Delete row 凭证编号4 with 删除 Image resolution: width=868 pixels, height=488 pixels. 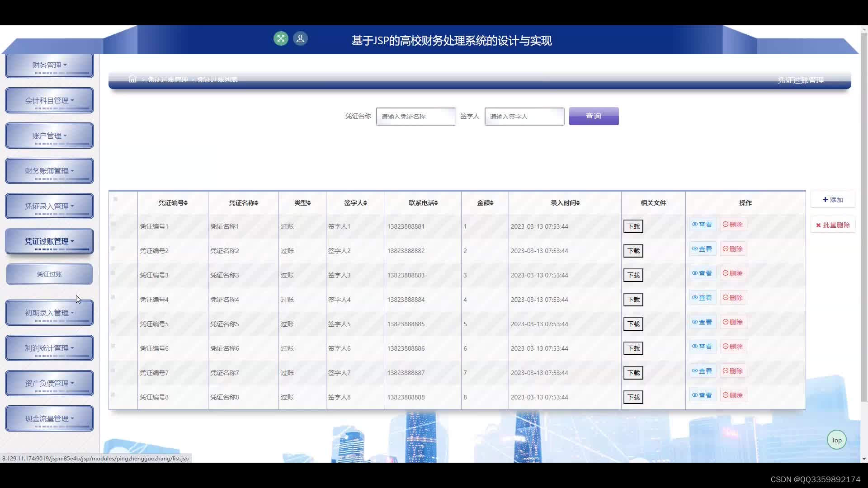point(733,298)
